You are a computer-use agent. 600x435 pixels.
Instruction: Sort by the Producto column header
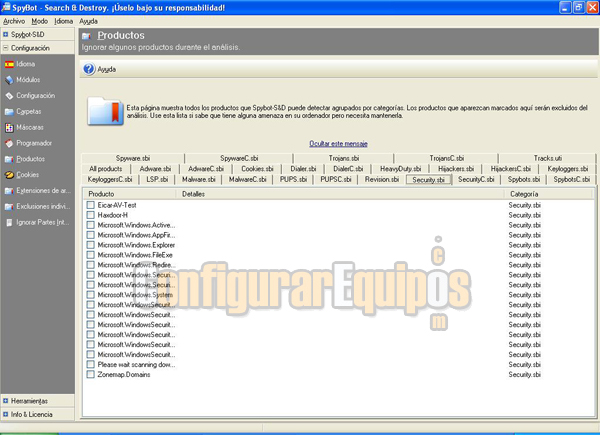pyautogui.click(x=130, y=194)
